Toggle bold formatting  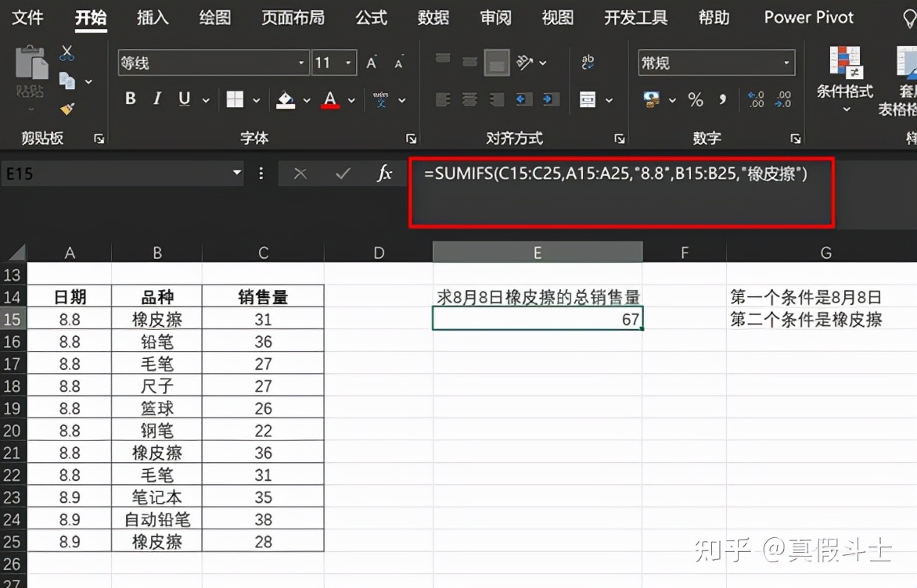pos(130,99)
